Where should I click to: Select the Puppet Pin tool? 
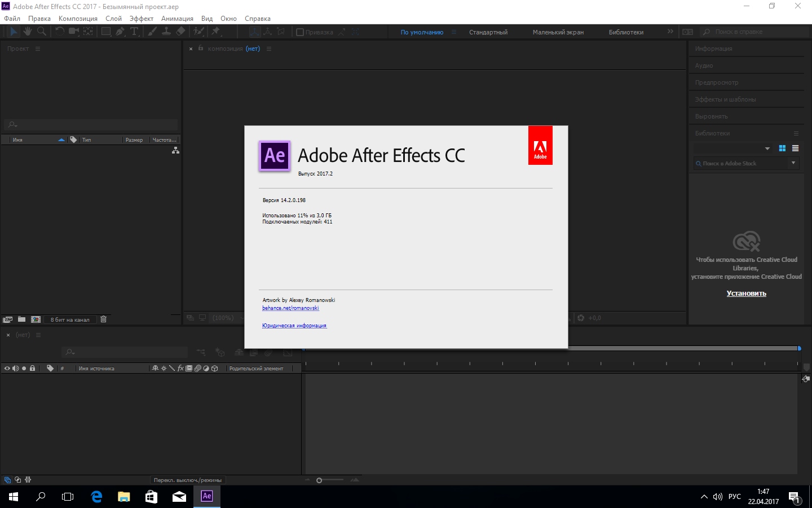pos(215,32)
